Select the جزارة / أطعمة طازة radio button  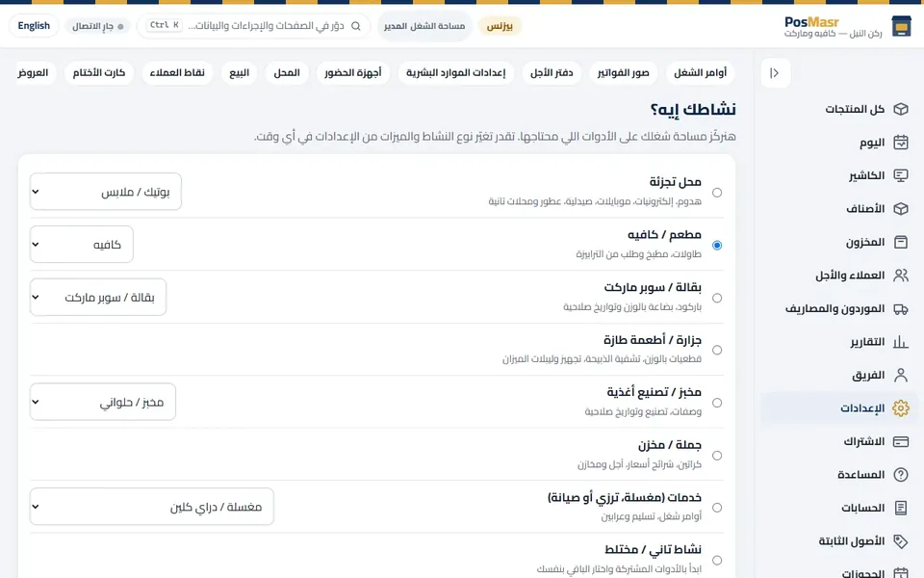pos(717,351)
